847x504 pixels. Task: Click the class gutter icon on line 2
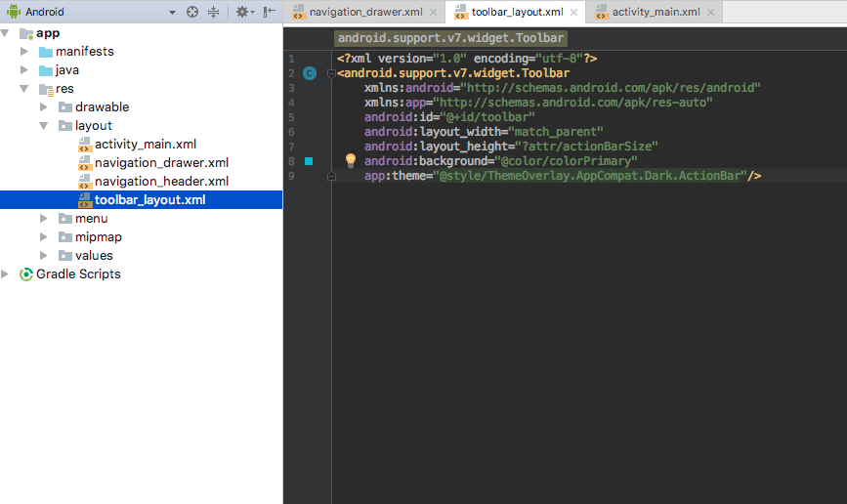click(310, 73)
